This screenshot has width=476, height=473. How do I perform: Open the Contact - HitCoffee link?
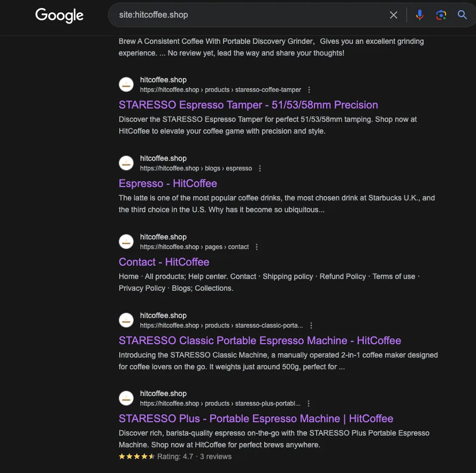164,262
